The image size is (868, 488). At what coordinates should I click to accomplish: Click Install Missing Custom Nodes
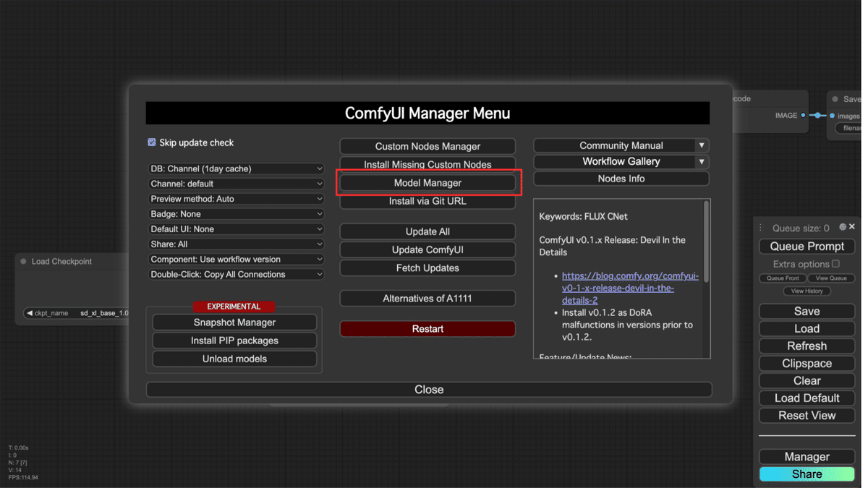(x=427, y=164)
